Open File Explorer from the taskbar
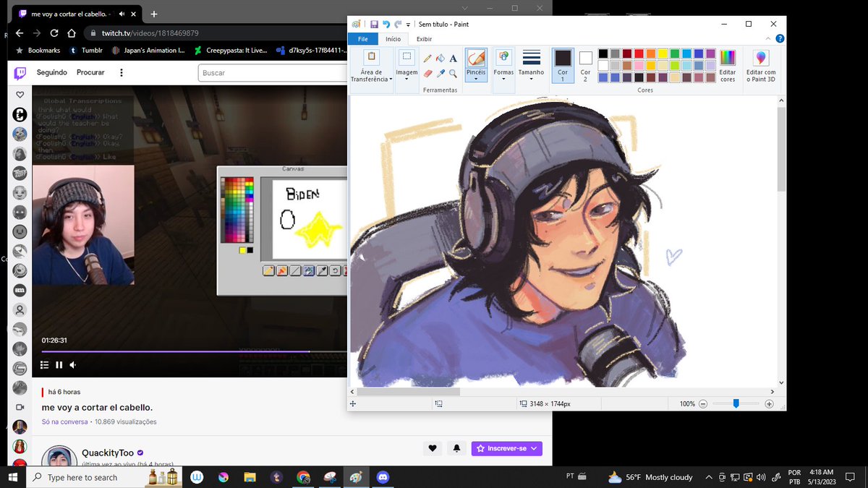 tap(250, 477)
